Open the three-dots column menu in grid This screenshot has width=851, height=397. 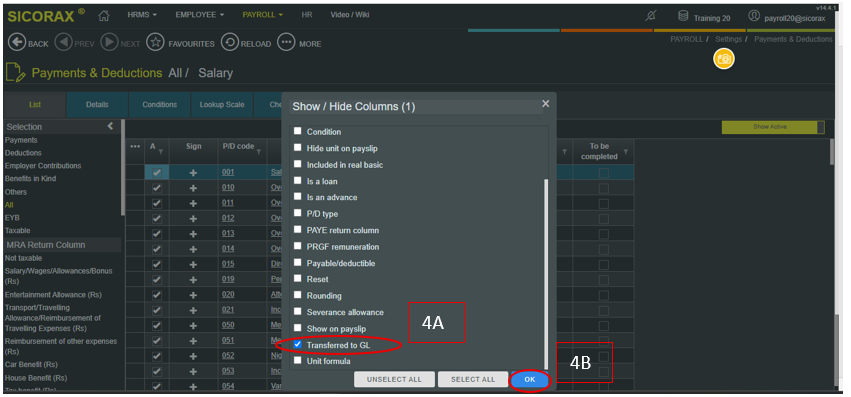point(136,146)
